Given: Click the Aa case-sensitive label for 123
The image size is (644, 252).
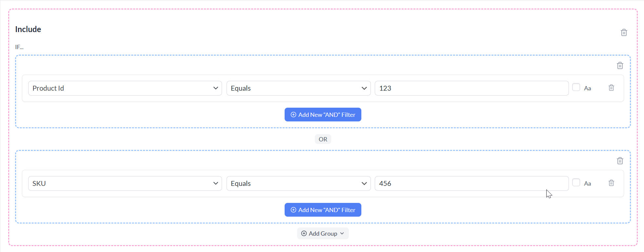Looking at the screenshot, I should click(587, 88).
